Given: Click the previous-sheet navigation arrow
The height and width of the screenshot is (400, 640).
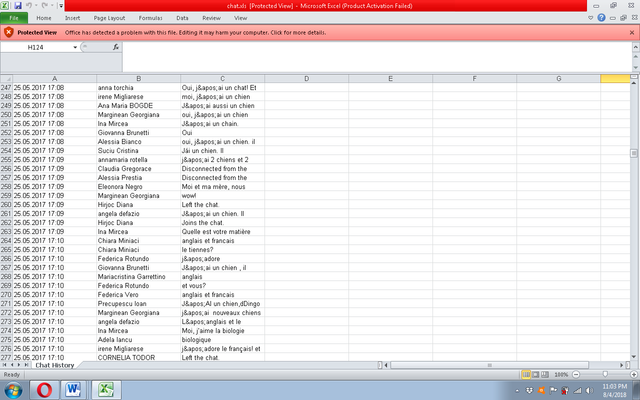Looking at the screenshot, I should (x=12, y=365).
